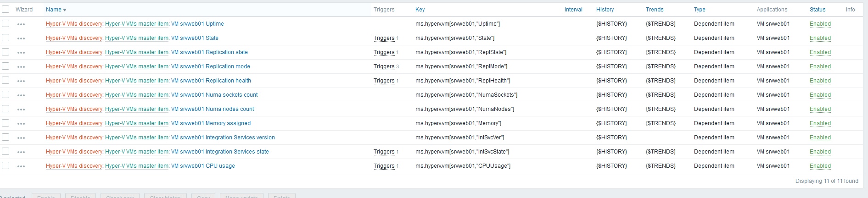Open VM srvweb01 Numa nodes count item
This screenshot has height=198, width=868.
213,109
